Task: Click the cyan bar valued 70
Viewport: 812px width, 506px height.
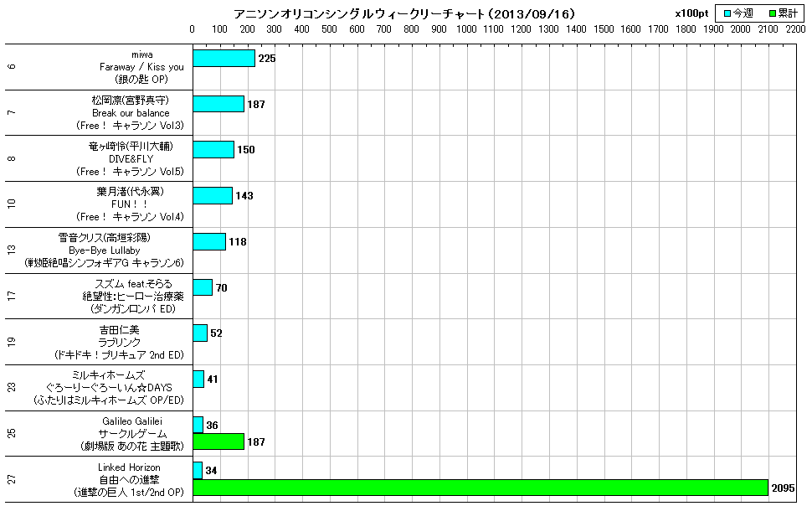Action: coord(203,287)
